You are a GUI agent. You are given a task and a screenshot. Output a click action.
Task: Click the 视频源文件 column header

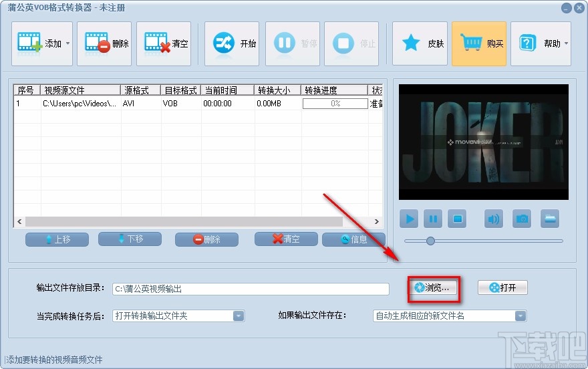tap(80, 90)
